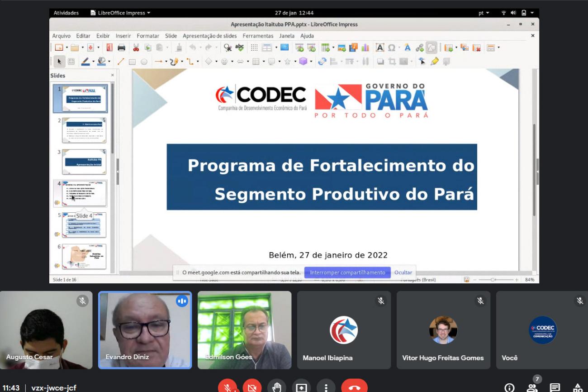Image resolution: width=588 pixels, height=392 pixels.
Task: Click the Insert Chart icon
Action: (x=365, y=48)
